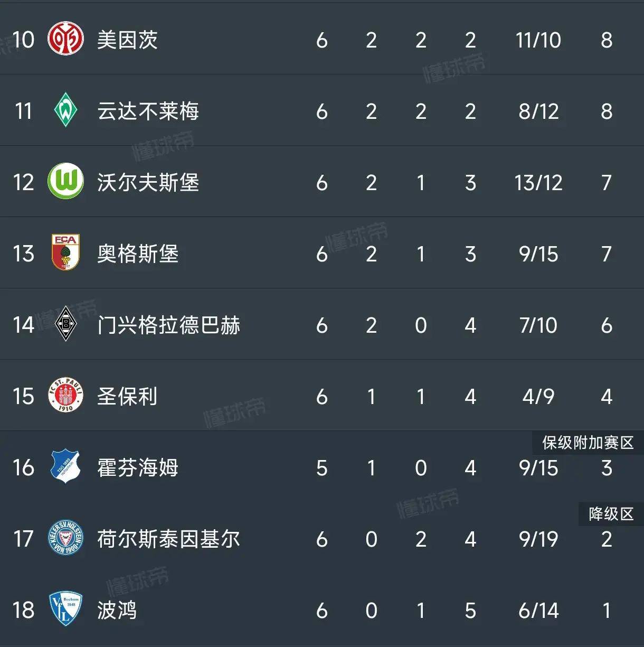Screen dimensions: 644x647
Task: Tap the Hoffenheim blue shield logo
Action: [65, 467]
